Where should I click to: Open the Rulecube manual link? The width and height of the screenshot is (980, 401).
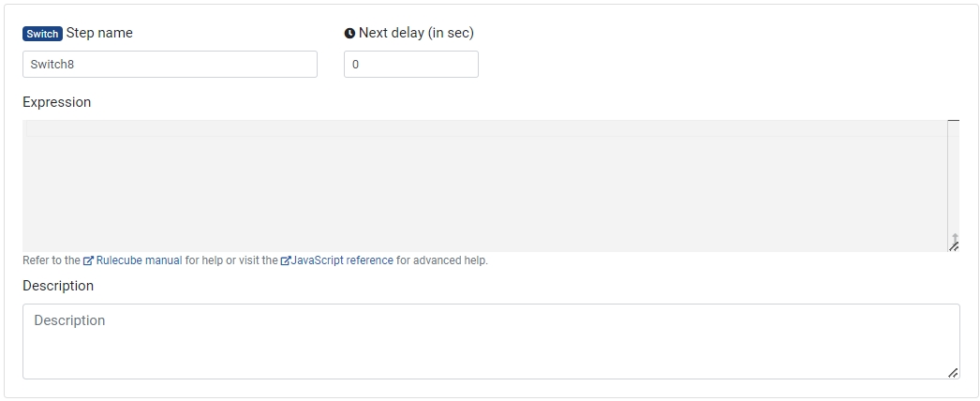(x=139, y=260)
